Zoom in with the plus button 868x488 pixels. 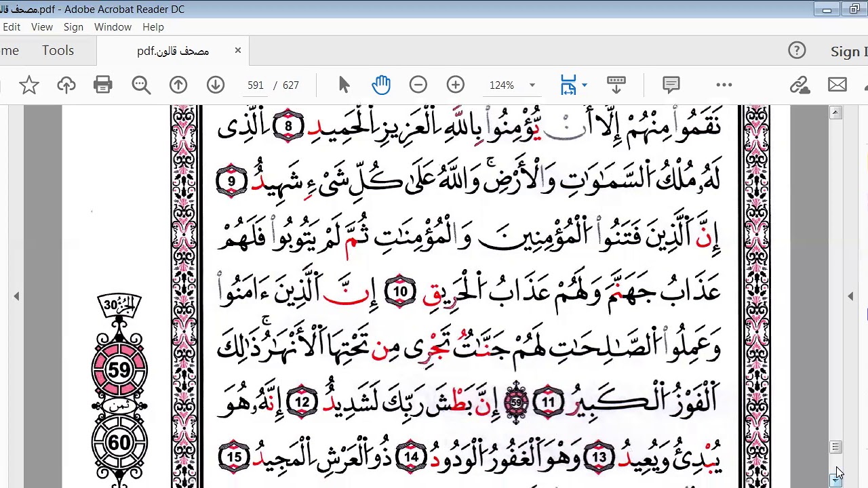pos(456,85)
